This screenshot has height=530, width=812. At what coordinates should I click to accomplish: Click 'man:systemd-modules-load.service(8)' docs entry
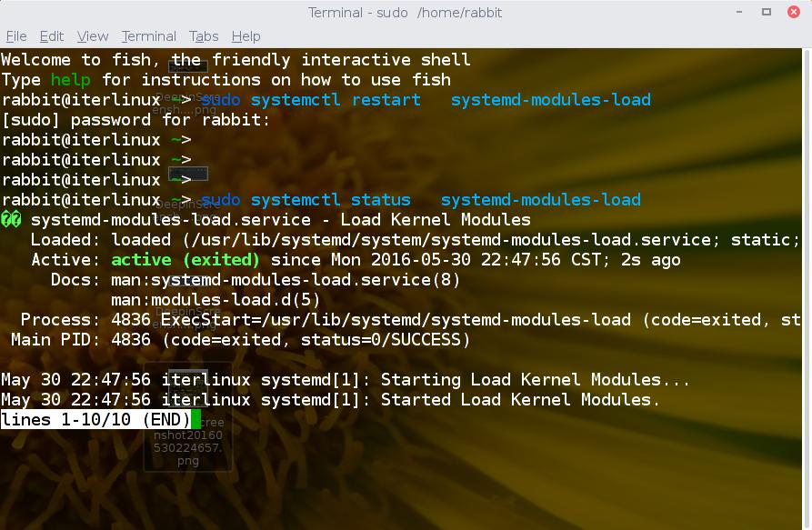(x=286, y=280)
